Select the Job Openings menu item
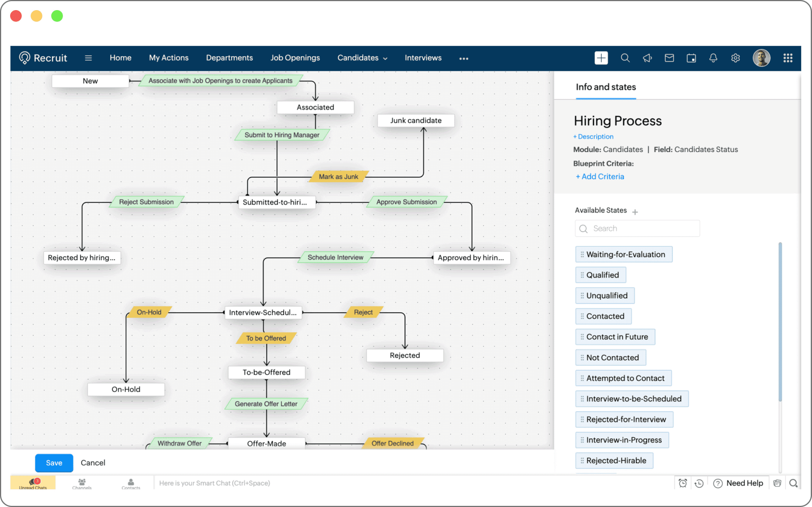 tap(295, 57)
